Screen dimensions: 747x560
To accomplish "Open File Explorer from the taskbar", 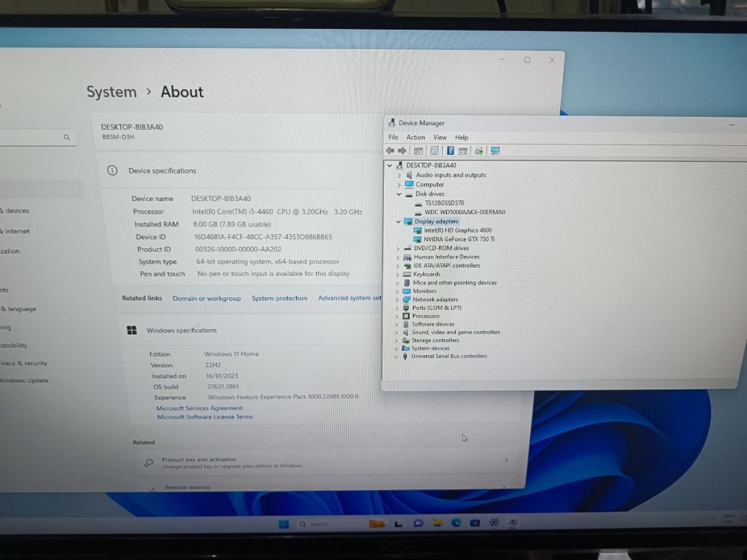I will 437,523.
